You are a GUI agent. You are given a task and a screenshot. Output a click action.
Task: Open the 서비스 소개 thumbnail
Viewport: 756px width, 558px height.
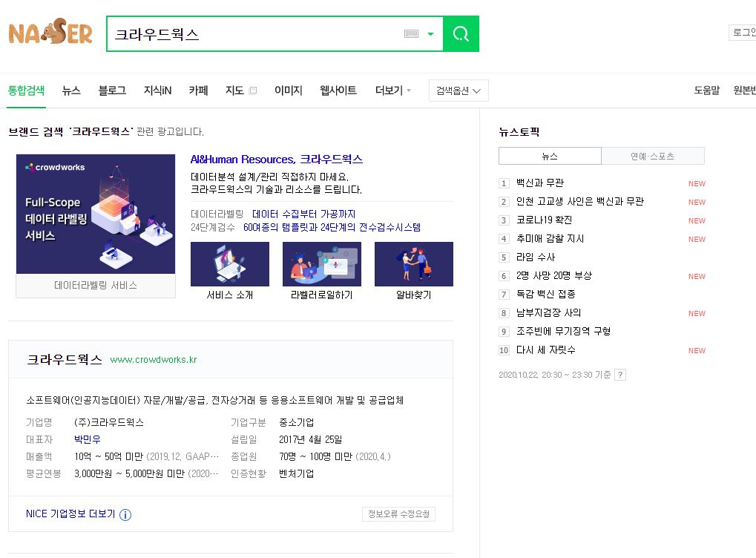point(230,264)
